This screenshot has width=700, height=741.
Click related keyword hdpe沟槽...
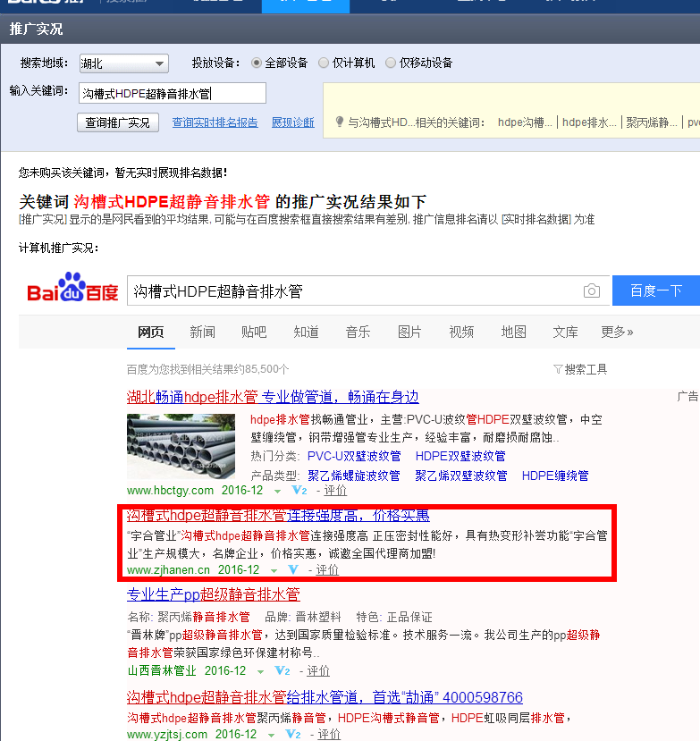point(525,122)
